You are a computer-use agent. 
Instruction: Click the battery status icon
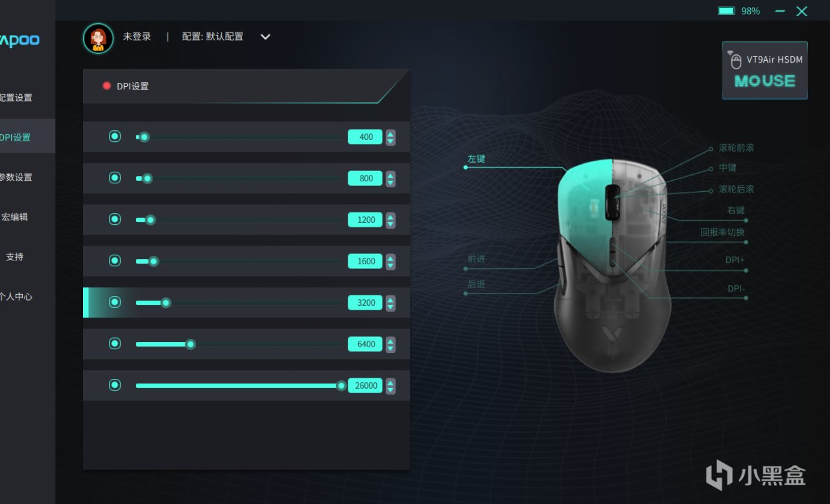(726, 11)
